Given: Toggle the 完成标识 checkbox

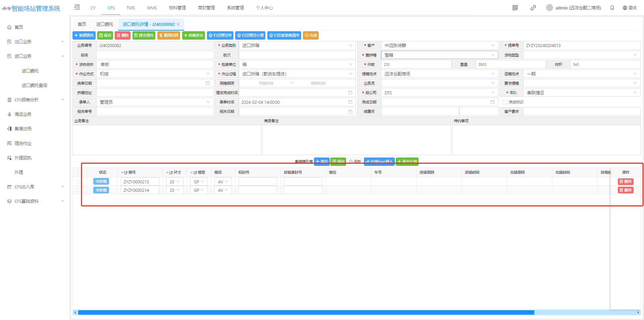Looking at the screenshot, I should [x=505, y=102].
